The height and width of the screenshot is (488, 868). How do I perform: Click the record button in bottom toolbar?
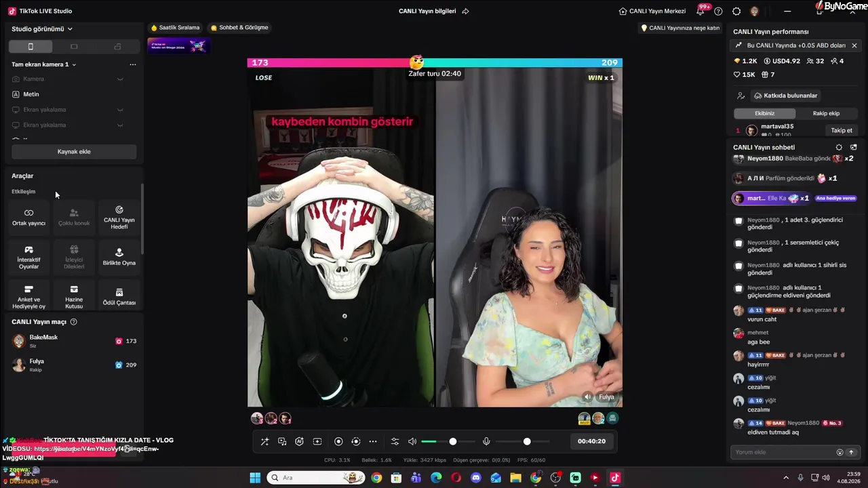[338, 441]
